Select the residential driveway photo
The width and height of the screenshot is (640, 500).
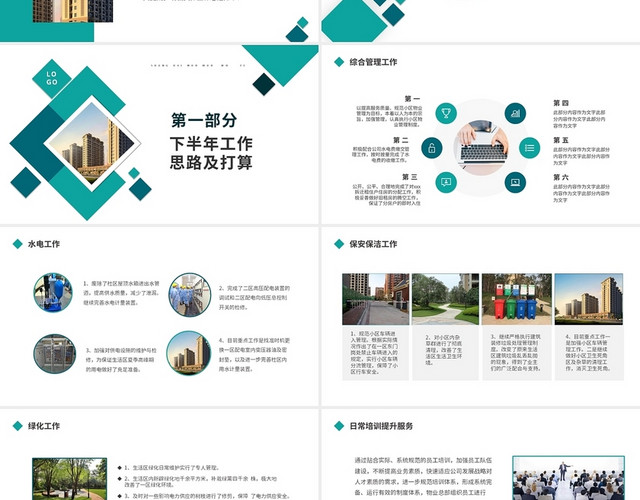(376, 299)
